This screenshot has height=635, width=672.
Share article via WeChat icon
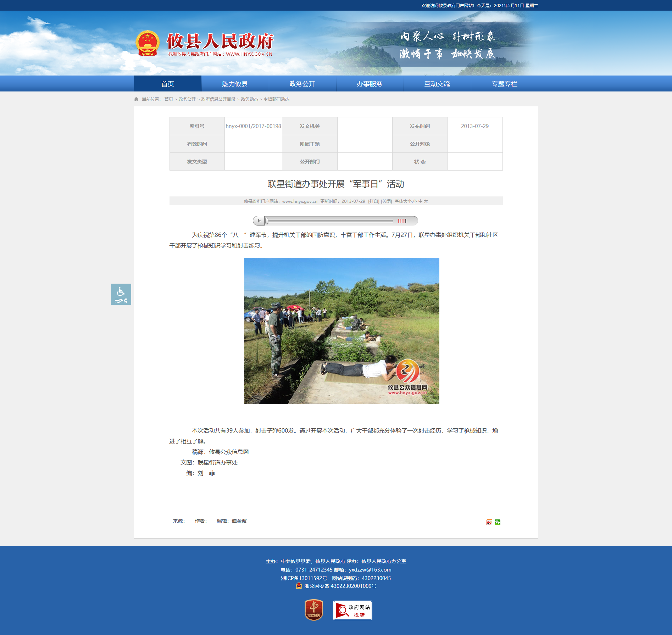click(498, 522)
